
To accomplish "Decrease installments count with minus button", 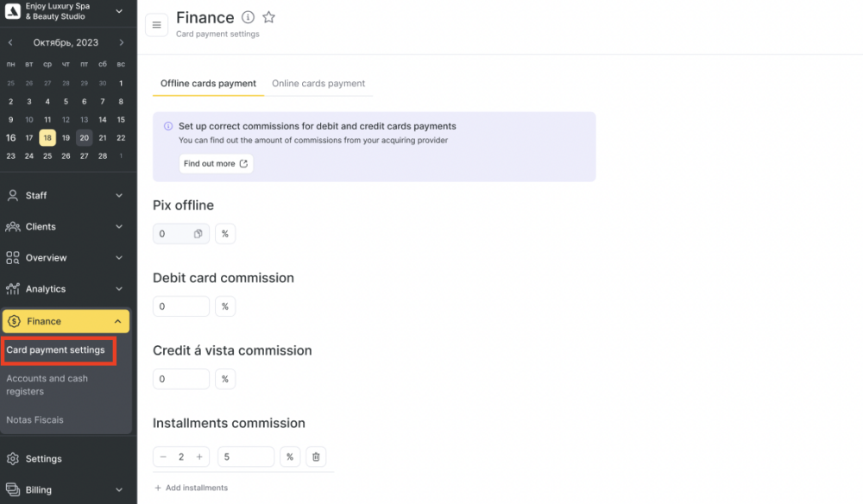I will coord(163,457).
